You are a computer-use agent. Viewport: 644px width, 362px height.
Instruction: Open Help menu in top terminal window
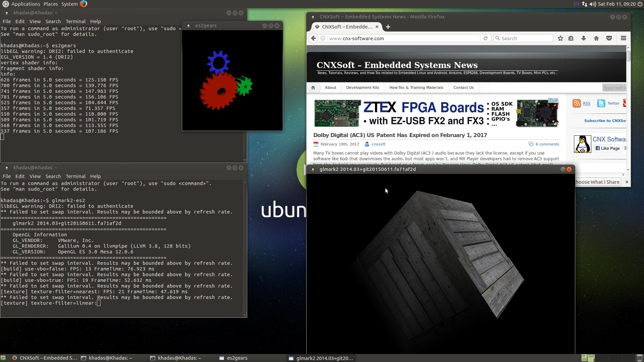pos(95,21)
